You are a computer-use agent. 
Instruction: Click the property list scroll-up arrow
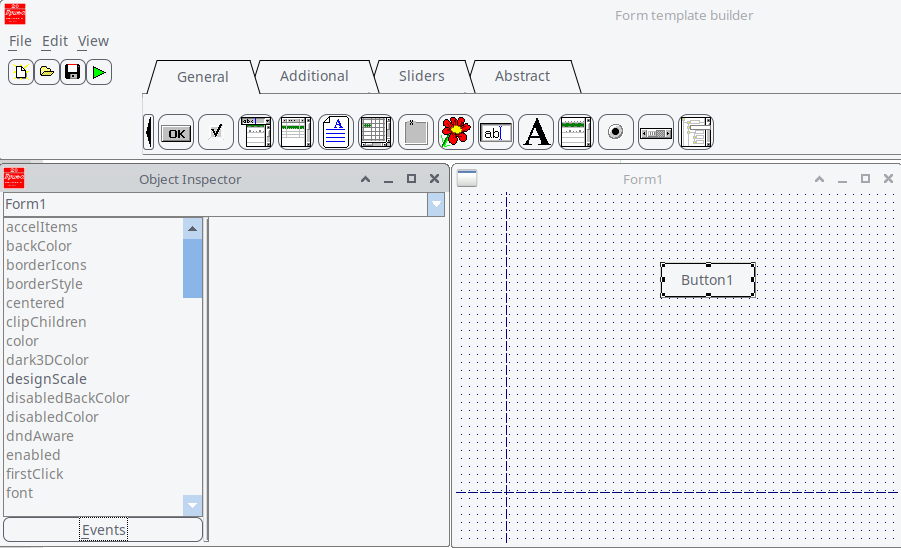[193, 228]
